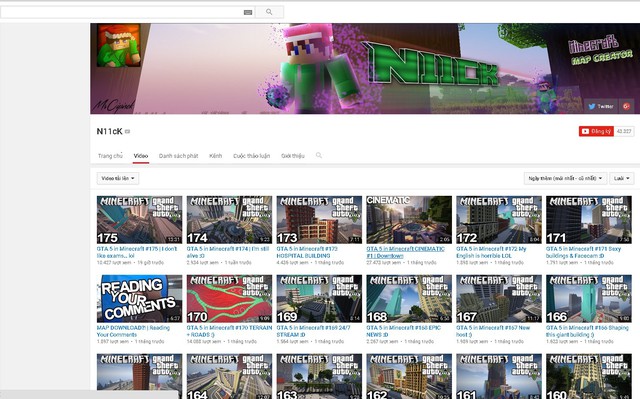Open title link CINEMATIC #1 Downtown
This screenshot has width=640, height=399.
[x=405, y=252]
